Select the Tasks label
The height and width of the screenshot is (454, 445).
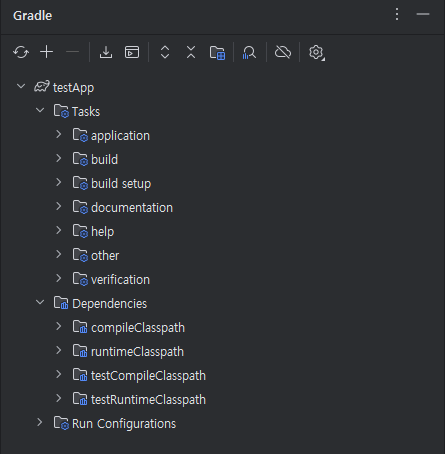86,112
